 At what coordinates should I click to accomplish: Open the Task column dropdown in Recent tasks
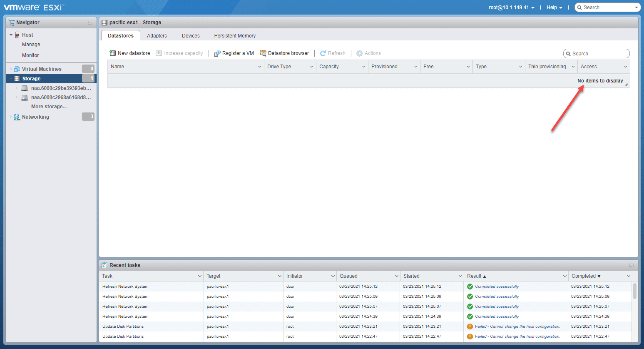tap(200, 276)
